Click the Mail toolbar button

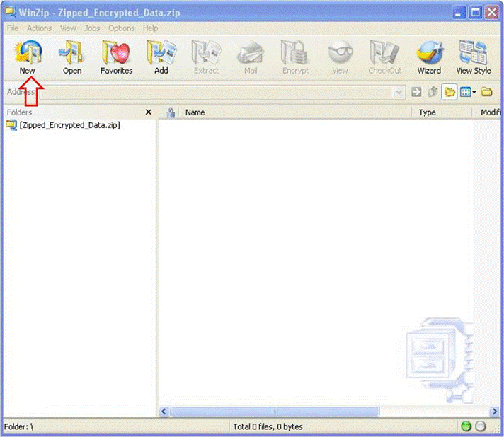click(251, 57)
